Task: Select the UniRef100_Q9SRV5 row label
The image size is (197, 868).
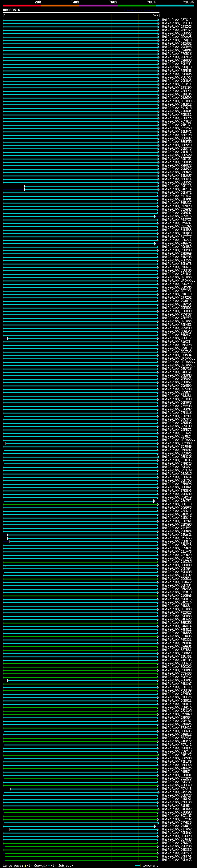Action: [177, 47]
